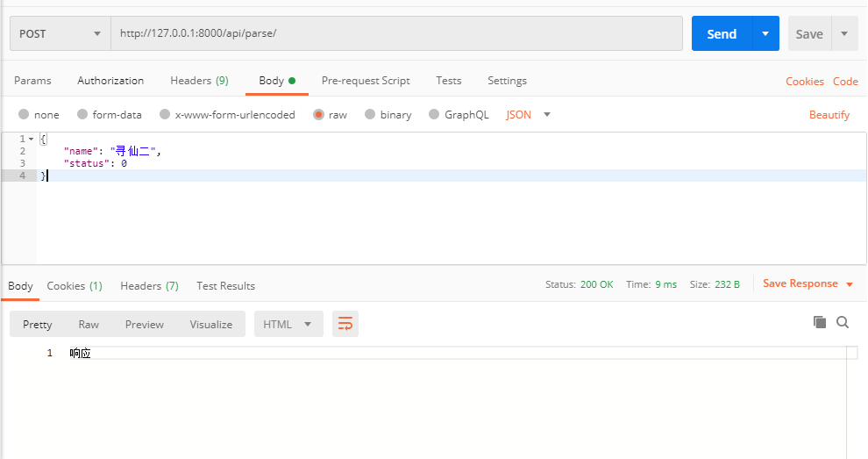Viewport: 868px width, 459px height.
Task: Open the request Settings tab
Action: pos(507,81)
